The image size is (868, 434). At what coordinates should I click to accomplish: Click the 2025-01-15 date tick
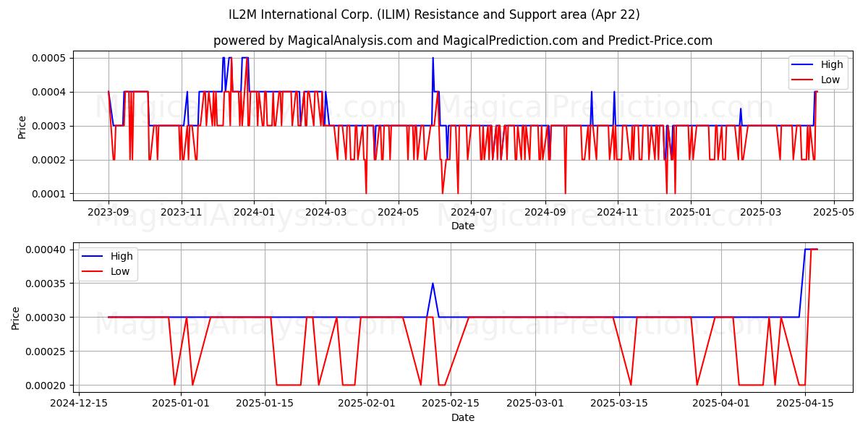click(x=263, y=404)
